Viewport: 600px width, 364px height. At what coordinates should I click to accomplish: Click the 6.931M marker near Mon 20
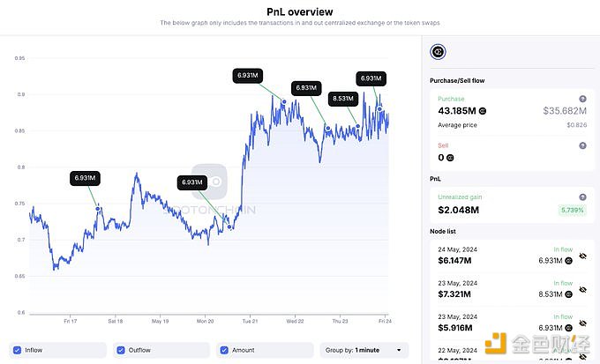[192, 182]
